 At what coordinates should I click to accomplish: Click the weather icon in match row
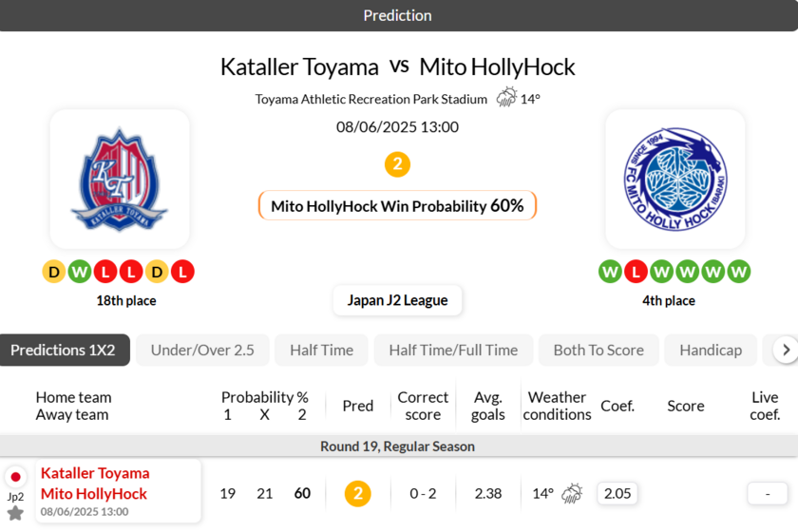(x=572, y=493)
